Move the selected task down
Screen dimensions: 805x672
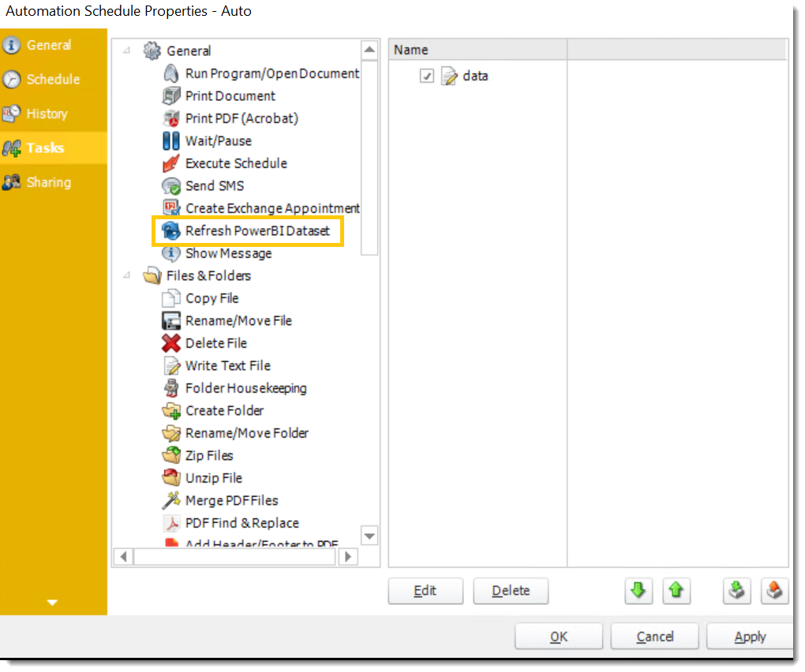(x=638, y=590)
